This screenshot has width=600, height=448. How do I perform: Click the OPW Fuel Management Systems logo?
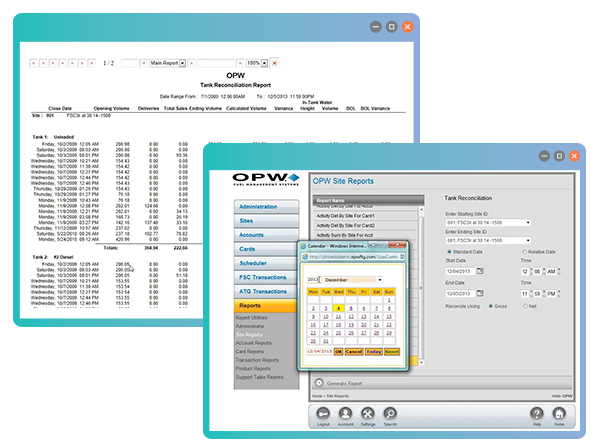tap(266, 179)
